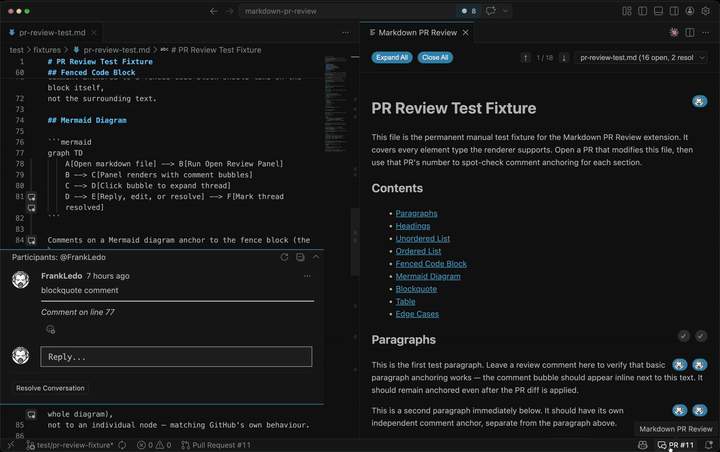Follow the Mermaid Diagram contents link

(428, 277)
